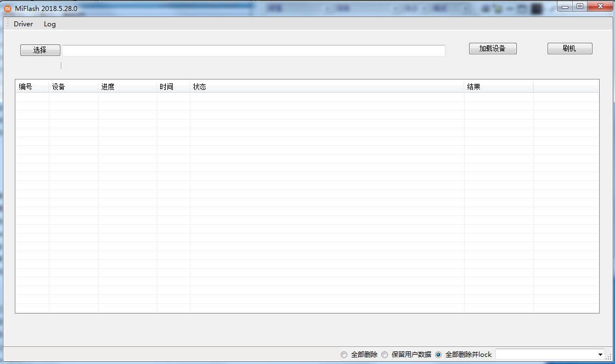Open the Driver menu
Screen dimensions: 615x364
[23, 24]
